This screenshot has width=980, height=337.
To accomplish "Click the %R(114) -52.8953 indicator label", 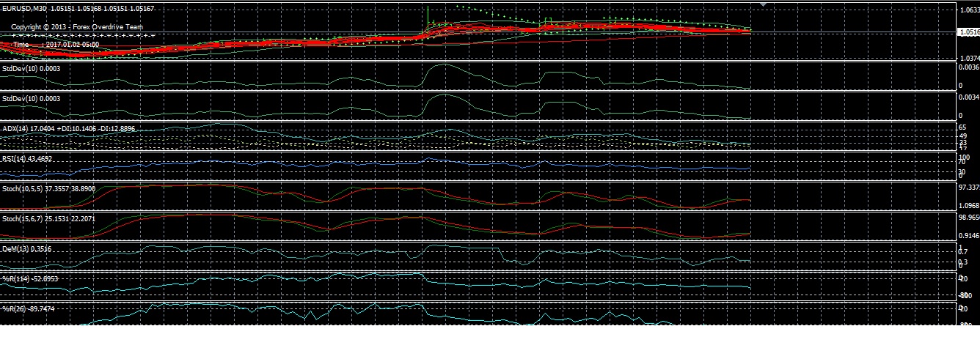I will [30, 279].
